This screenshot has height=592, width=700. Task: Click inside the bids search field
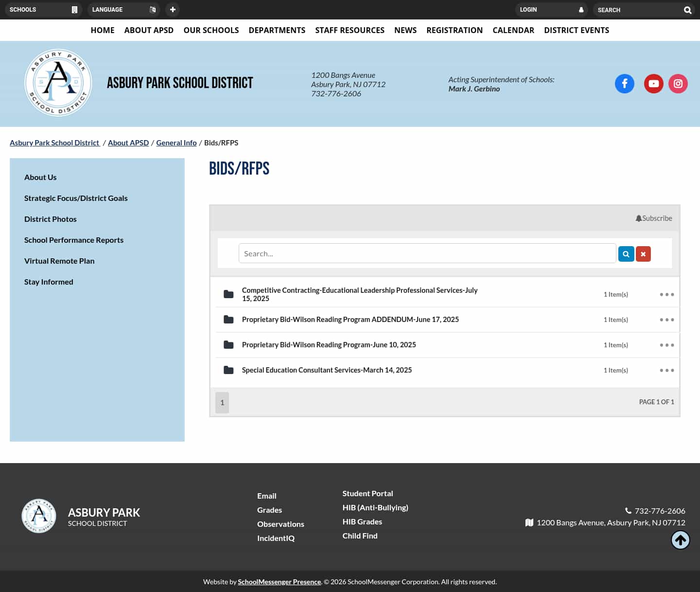click(x=427, y=253)
